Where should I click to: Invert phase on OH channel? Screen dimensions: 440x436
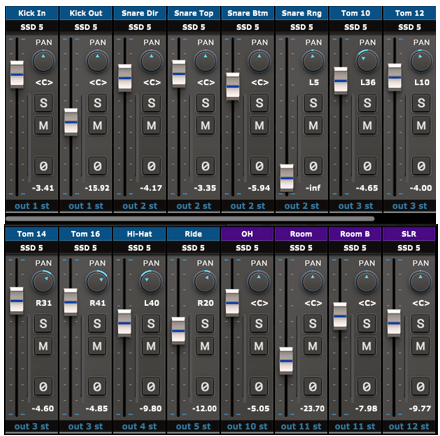pyautogui.click(x=259, y=386)
